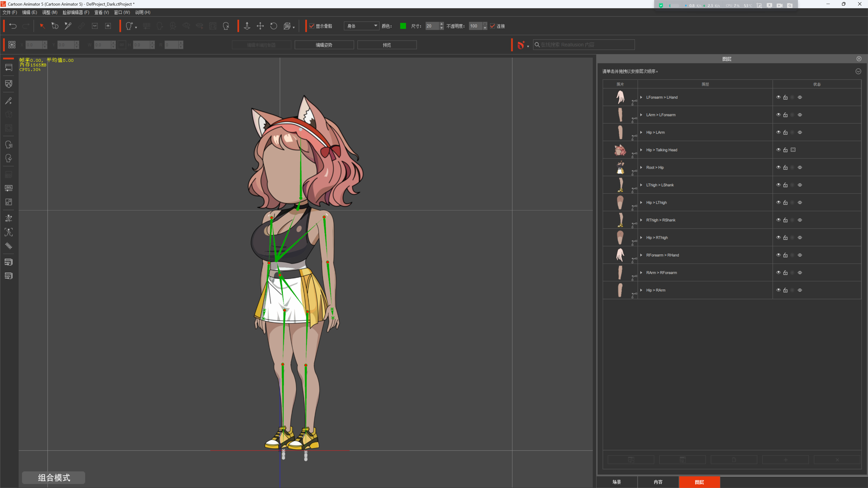Choose the move crosshair tool in toolbar
Image resolution: width=868 pixels, height=488 pixels.
click(x=260, y=26)
